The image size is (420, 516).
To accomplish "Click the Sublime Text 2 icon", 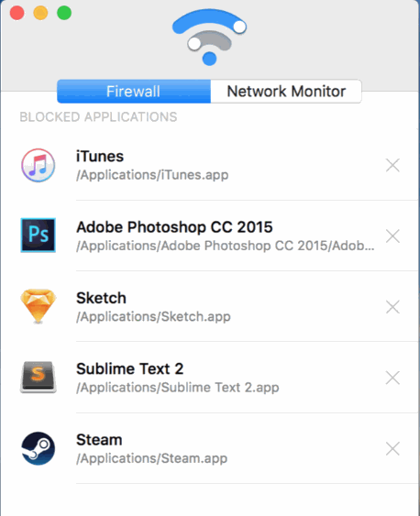I will 39,377.
